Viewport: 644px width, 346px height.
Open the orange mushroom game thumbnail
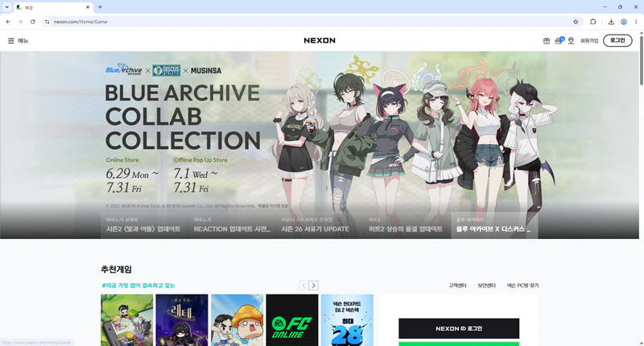[x=237, y=319]
